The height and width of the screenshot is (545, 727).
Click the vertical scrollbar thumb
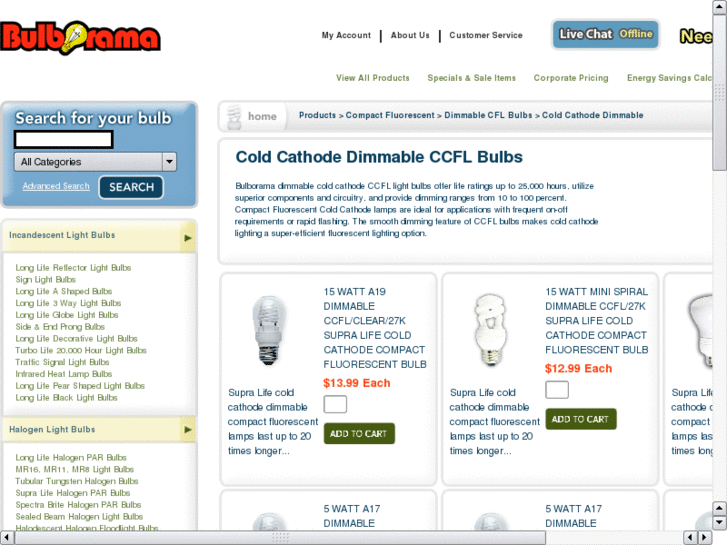[x=720, y=92]
